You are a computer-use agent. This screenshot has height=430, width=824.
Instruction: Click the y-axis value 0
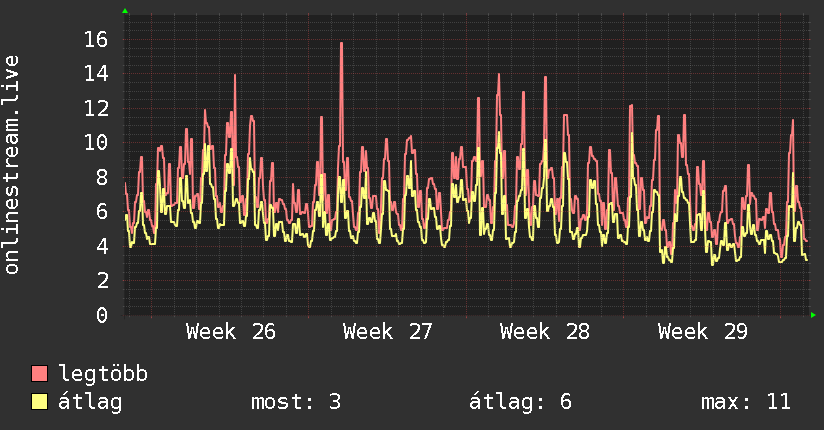102,315
